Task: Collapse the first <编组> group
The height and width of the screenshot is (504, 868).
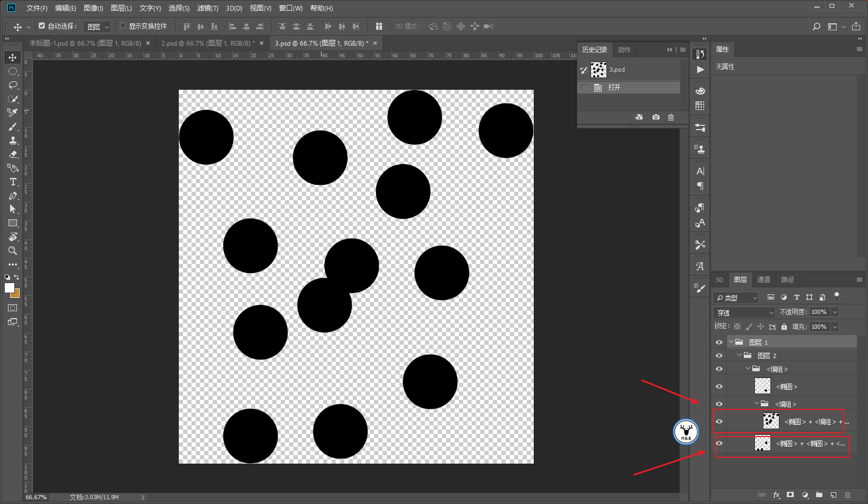Action: point(748,369)
